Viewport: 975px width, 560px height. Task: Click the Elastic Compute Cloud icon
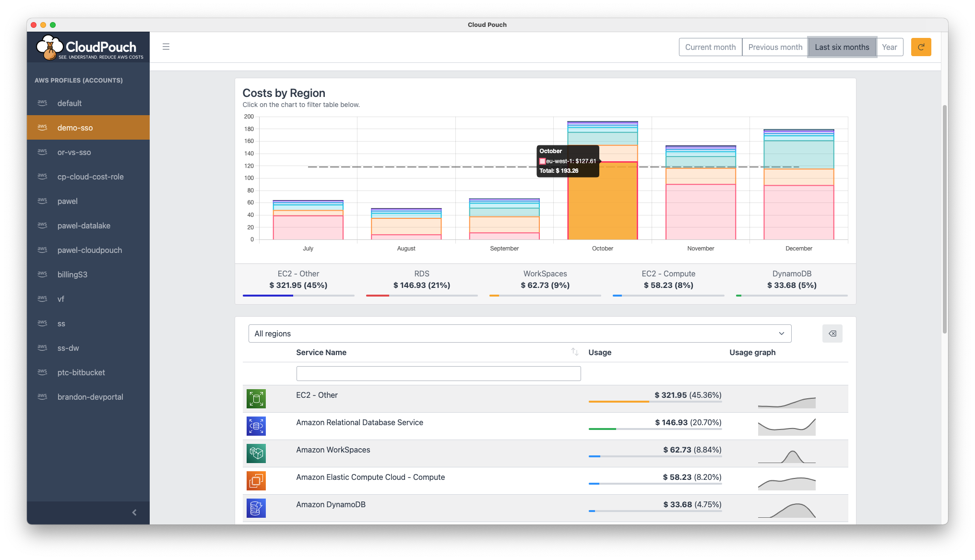256,481
